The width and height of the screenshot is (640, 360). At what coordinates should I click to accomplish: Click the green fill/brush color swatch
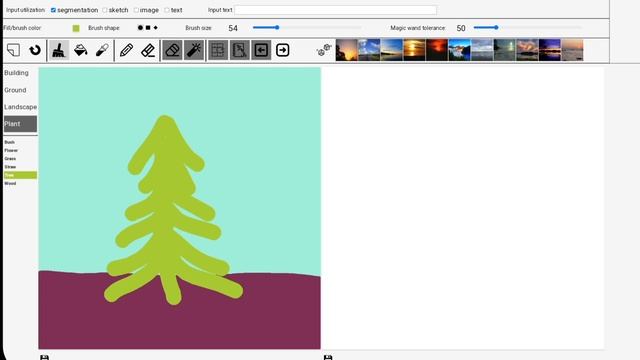(x=76, y=28)
